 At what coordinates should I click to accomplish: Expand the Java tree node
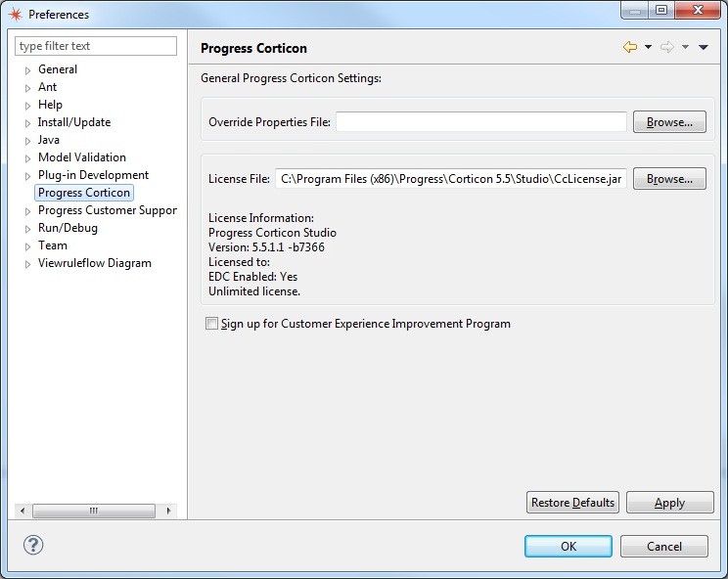pos(27,141)
